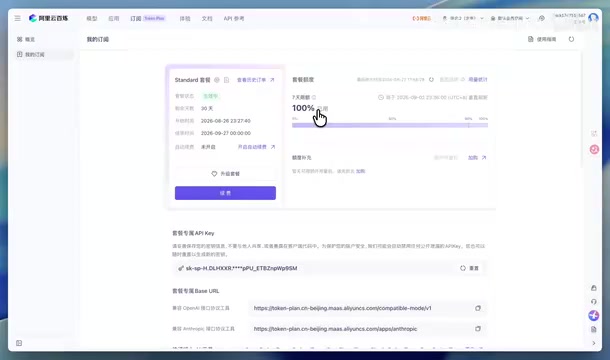Open the 体验 top navigation tab

[x=185, y=18]
